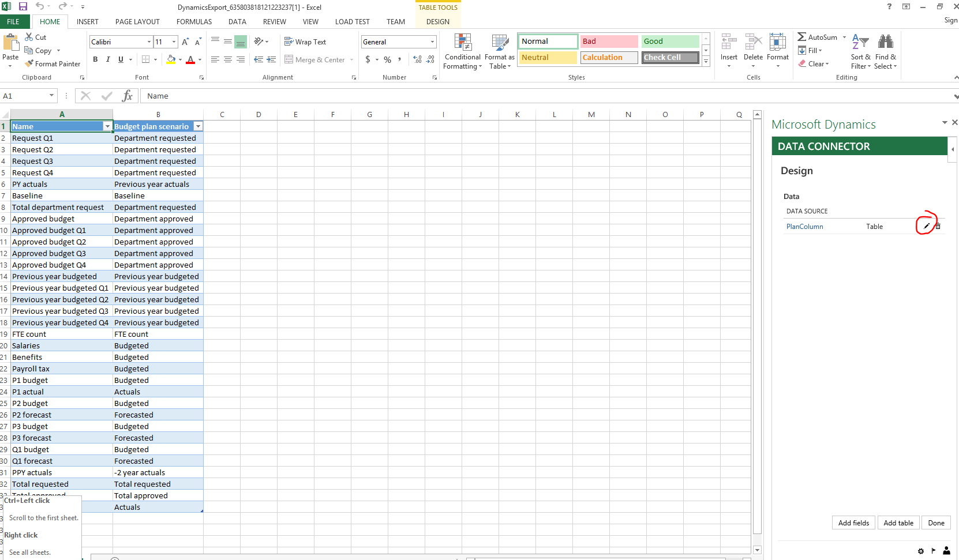Open Excel Help question mark
Screen dimensions: 959x560
[x=889, y=6]
